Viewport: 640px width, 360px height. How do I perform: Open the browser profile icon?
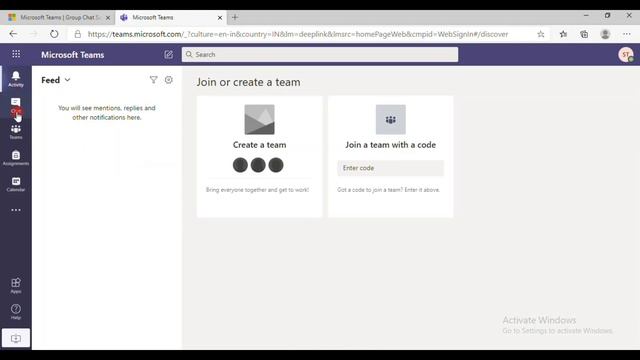605,34
